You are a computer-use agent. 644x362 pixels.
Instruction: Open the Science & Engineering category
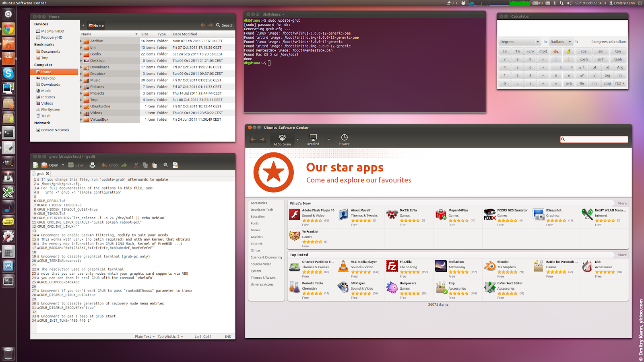(266, 257)
